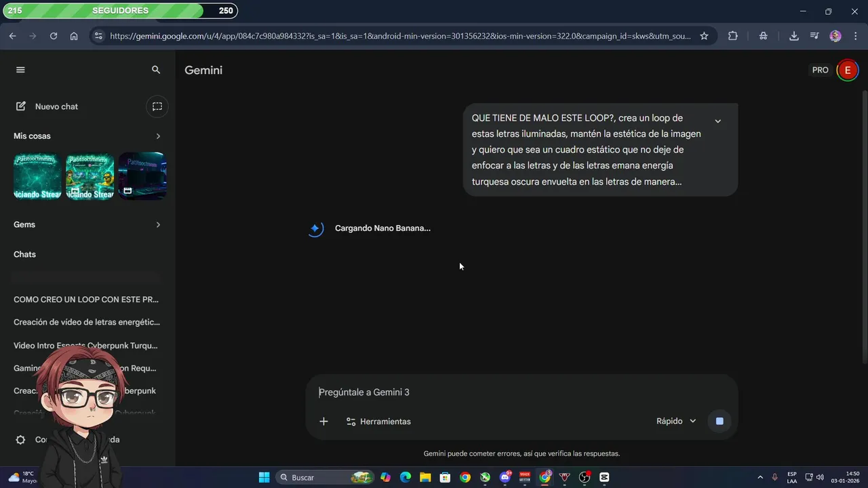Open CapCut from taskbar
The height and width of the screenshot is (488, 868).
point(604,477)
